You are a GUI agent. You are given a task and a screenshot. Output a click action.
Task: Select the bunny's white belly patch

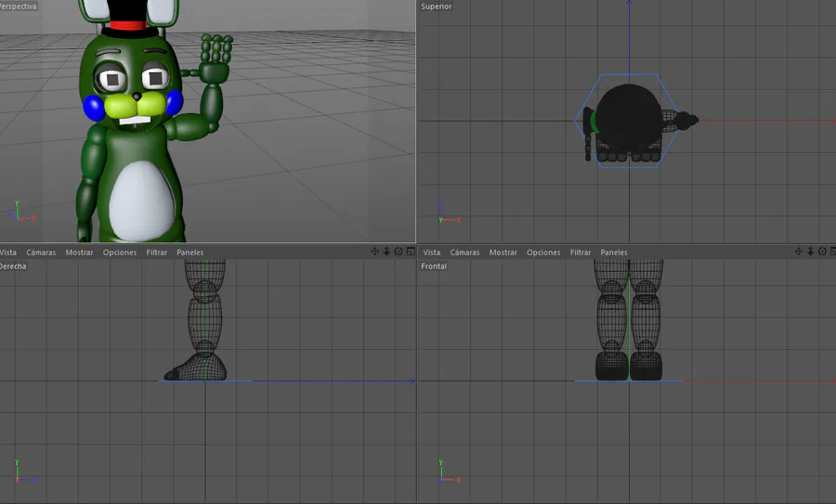[142, 200]
